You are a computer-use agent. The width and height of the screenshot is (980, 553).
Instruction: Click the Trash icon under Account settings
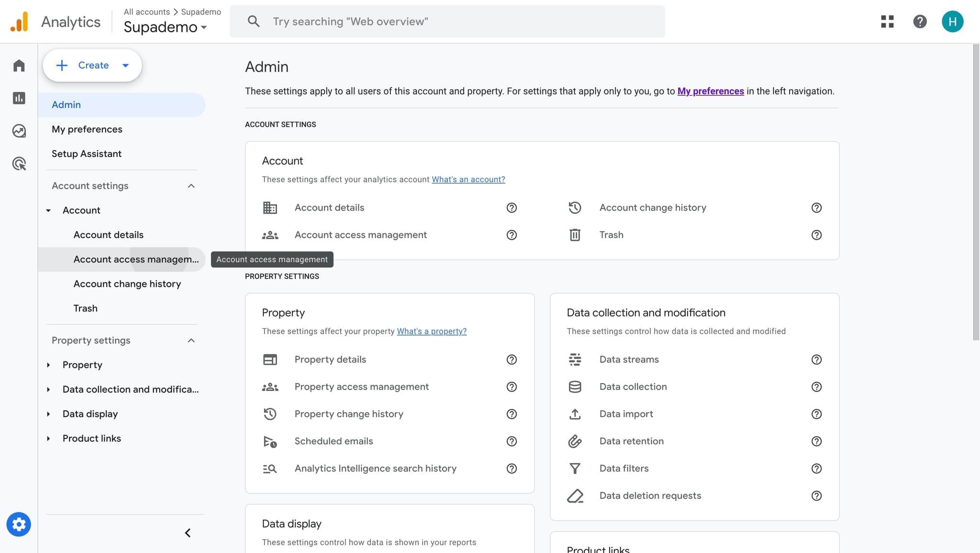coord(575,235)
